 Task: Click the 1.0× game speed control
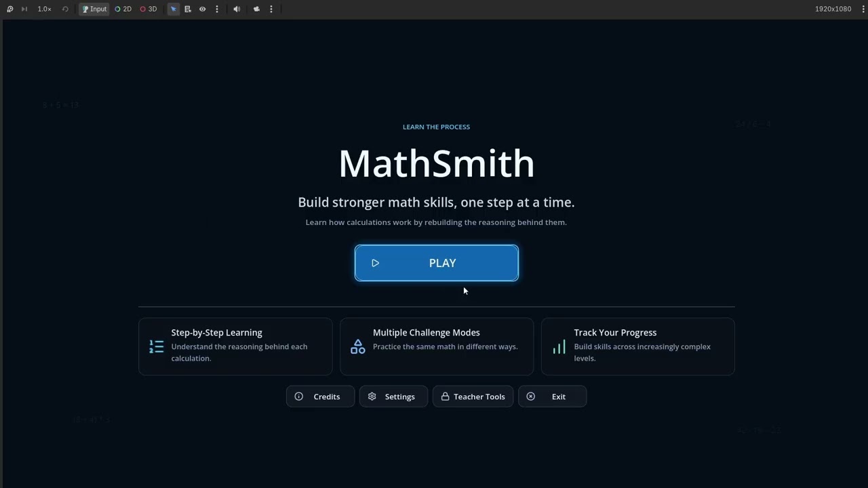click(44, 9)
